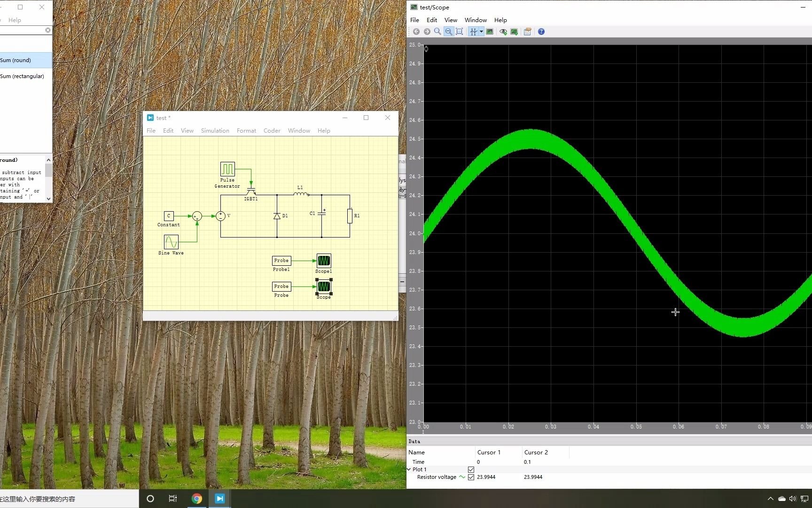Screen dimensions: 812x508
Task: Click the Resistor voltage green curve swatch
Action: pyautogui.click(x=462, y=477)
